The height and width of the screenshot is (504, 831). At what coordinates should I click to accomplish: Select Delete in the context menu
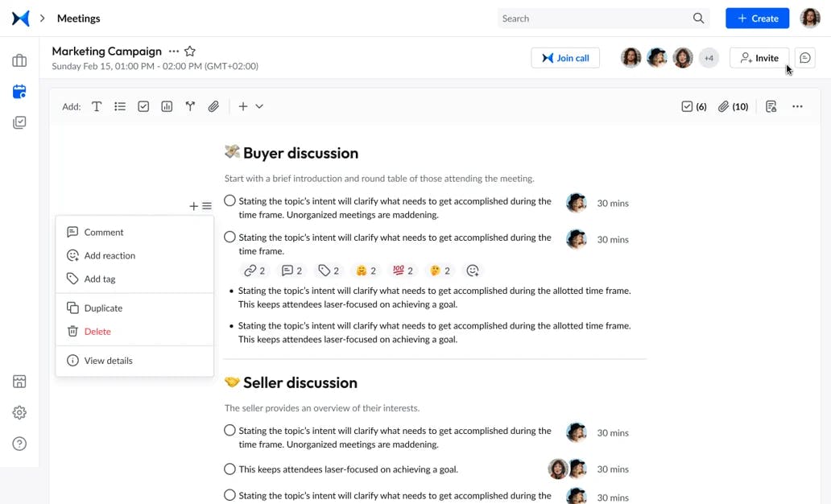coord(97,331)
